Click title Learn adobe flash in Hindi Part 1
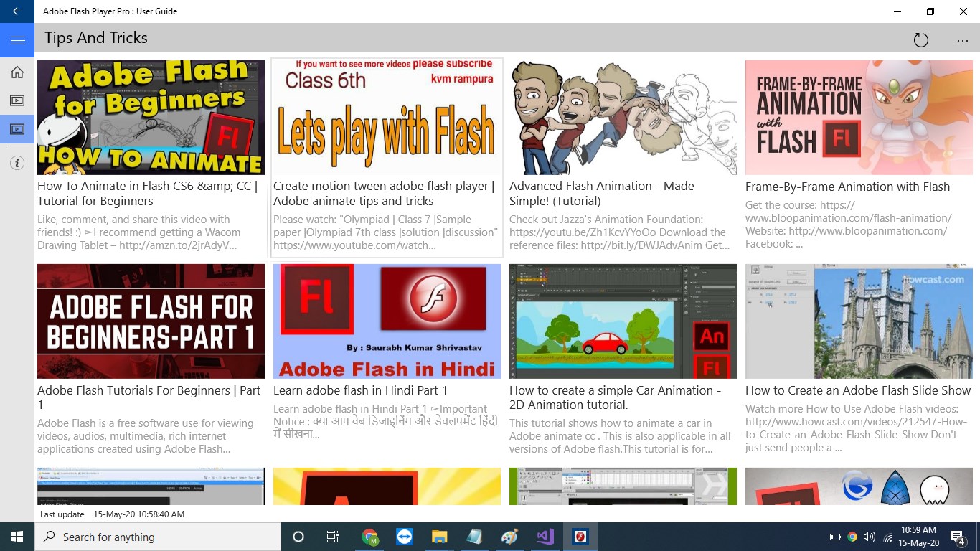 pos(360,390)
